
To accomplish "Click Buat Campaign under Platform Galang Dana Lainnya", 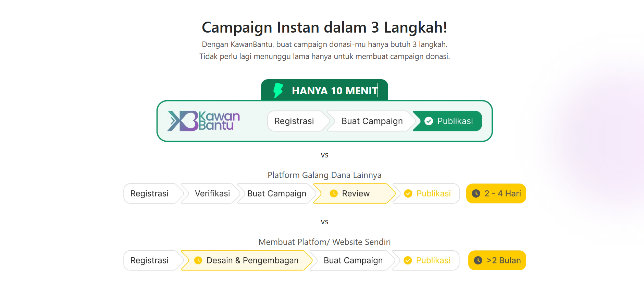I will click(277, 193).
